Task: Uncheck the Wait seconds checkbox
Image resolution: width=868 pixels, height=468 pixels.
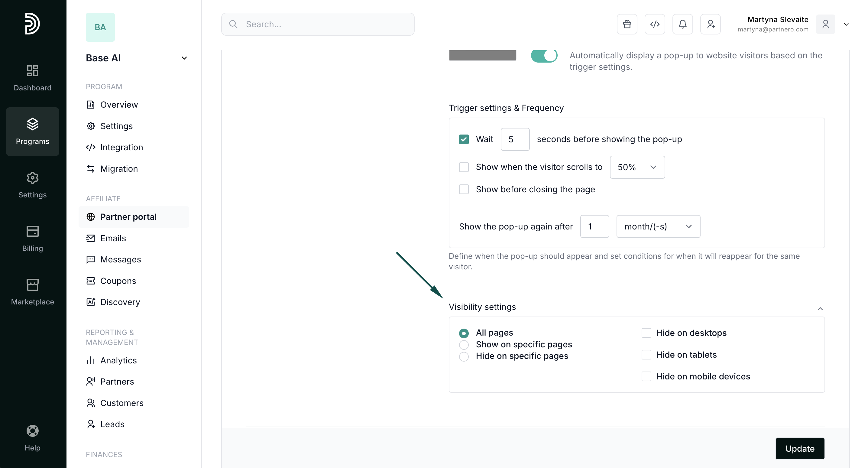Action: coord(464,139)
